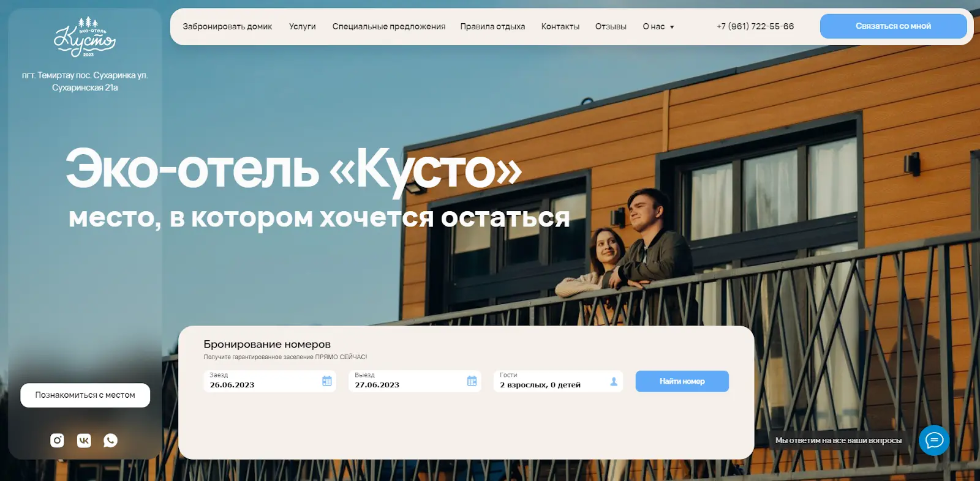The height and width of the screenshot is (481, 980).
Task: Open the check-in calendar icon
Action: 327,381
